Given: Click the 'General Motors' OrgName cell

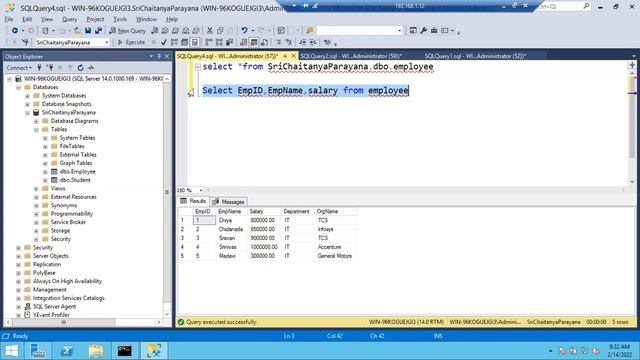Looking at the screenshot, I should coord(336,256).
